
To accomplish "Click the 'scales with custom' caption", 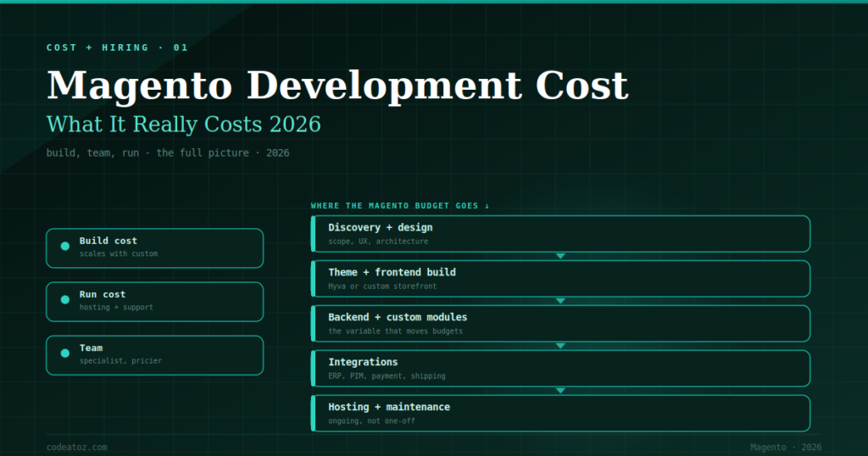I will coord(119,254).
